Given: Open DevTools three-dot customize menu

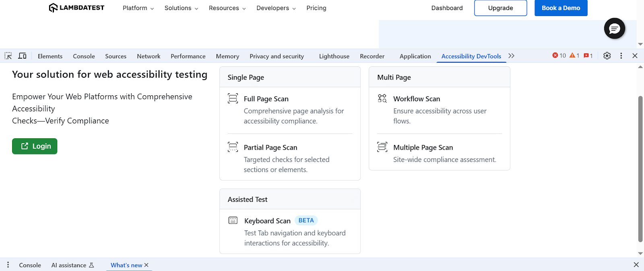Looking at the screenshot, I should 621,56.
